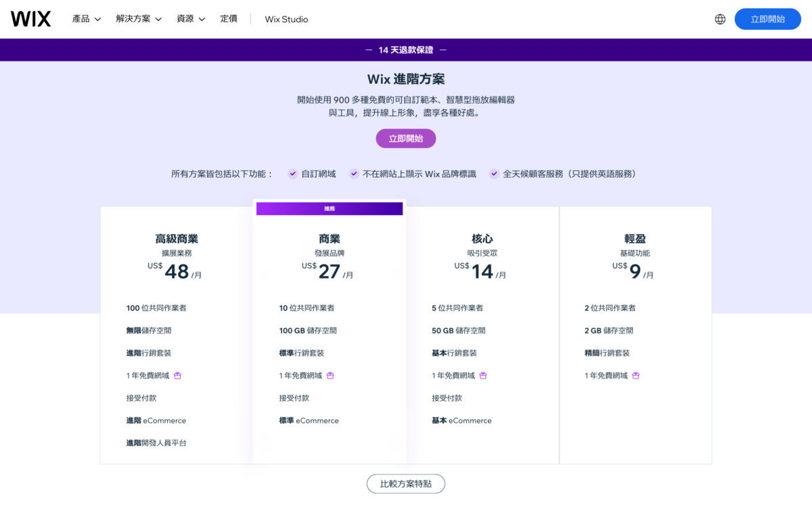
Task: Click the 吸引受眾 subtitle
Action: [482, 254]
